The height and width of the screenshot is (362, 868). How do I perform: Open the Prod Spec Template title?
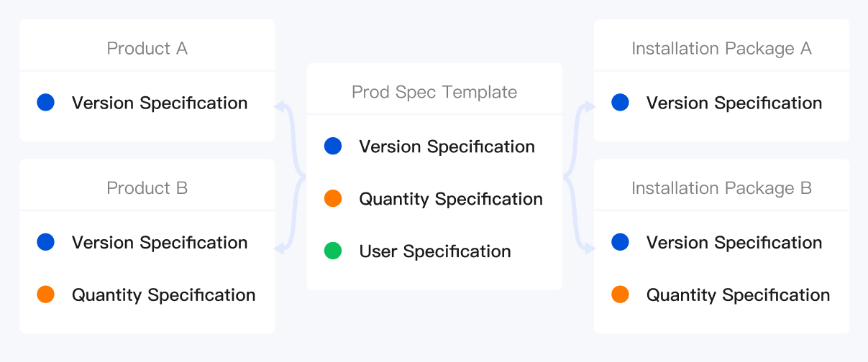pos(434,92)
